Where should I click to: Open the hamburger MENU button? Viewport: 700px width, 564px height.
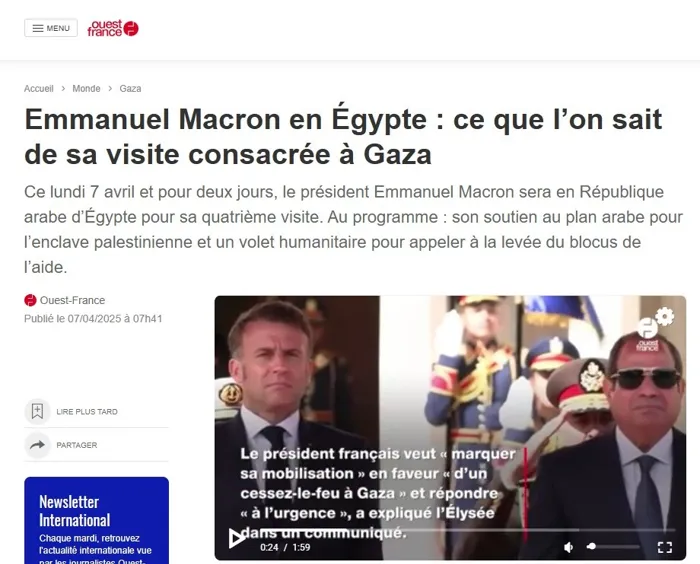(x=51, y=28)
